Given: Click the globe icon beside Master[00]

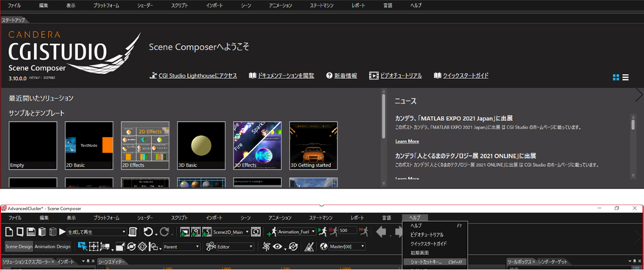Looking at the screenshot, I should tap(324, 246).
